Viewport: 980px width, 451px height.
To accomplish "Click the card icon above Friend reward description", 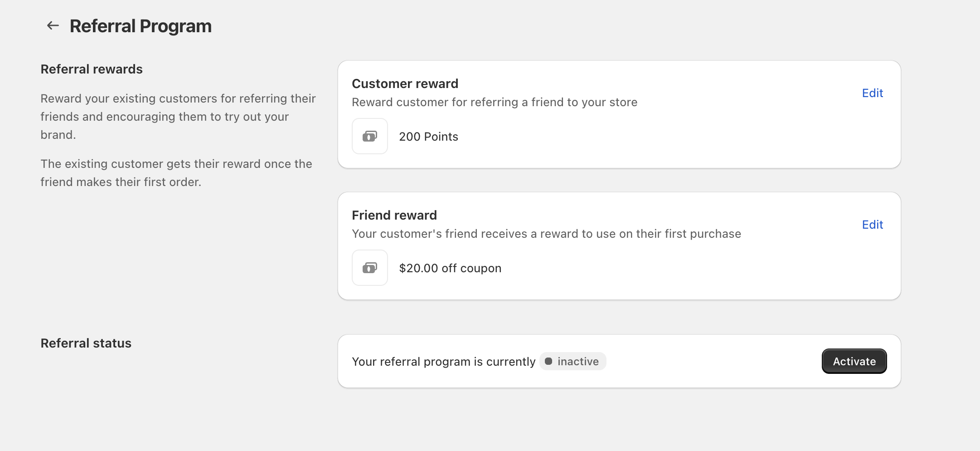I will click(x=369, y=268).
